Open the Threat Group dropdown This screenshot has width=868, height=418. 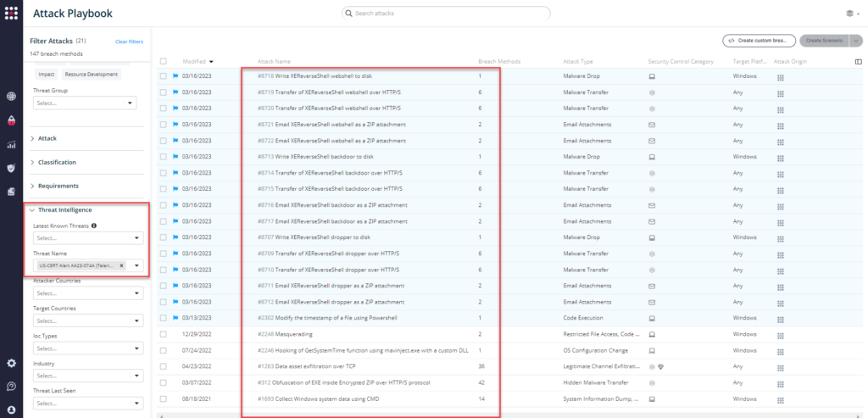click(84, 103)
